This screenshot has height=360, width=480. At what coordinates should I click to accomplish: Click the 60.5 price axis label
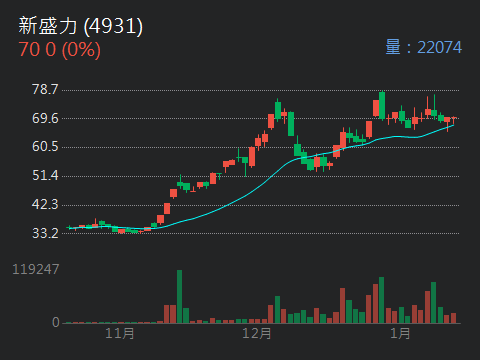tap(45, 147)
